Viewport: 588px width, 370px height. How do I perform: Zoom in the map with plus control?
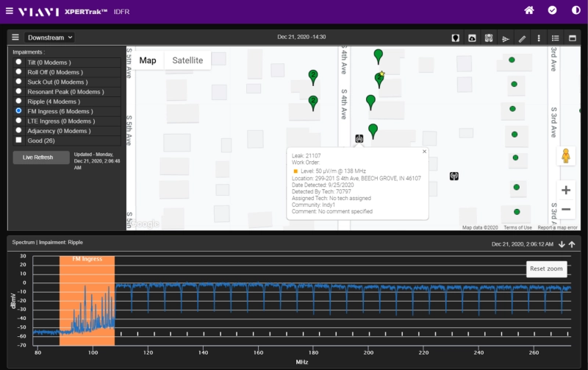[x=566, y=190]
